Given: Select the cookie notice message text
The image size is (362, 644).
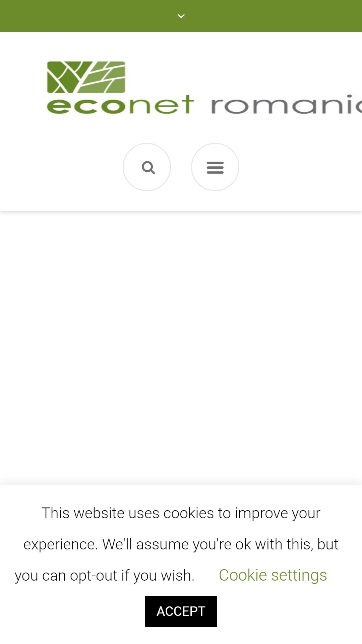Looking at the screenshot, I should 176,544.
